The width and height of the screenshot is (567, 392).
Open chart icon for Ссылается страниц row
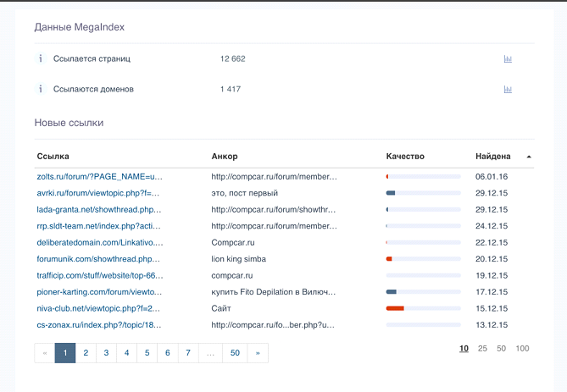pos(508,58)
